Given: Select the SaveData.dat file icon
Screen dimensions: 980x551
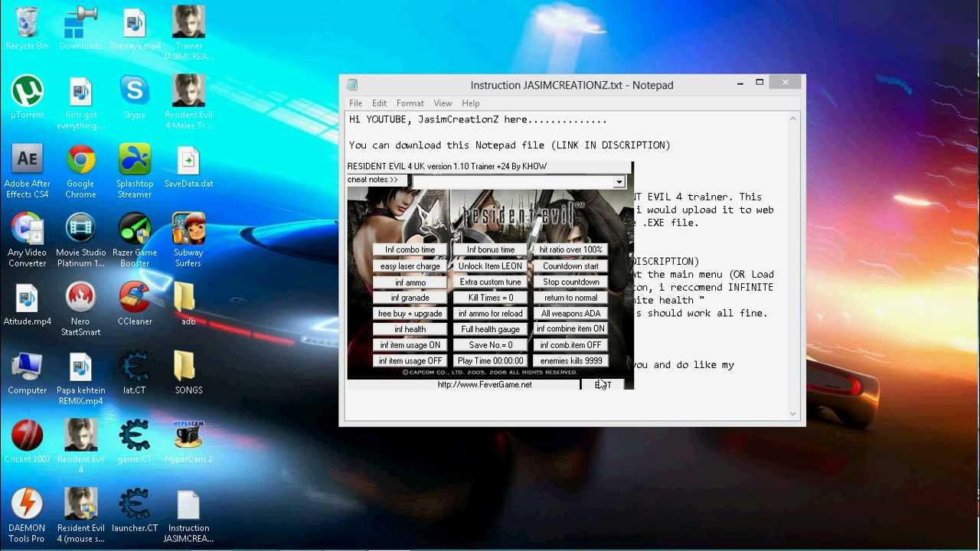Looking at the screenshot, I should pyautogui.click(x=188, y=166).
